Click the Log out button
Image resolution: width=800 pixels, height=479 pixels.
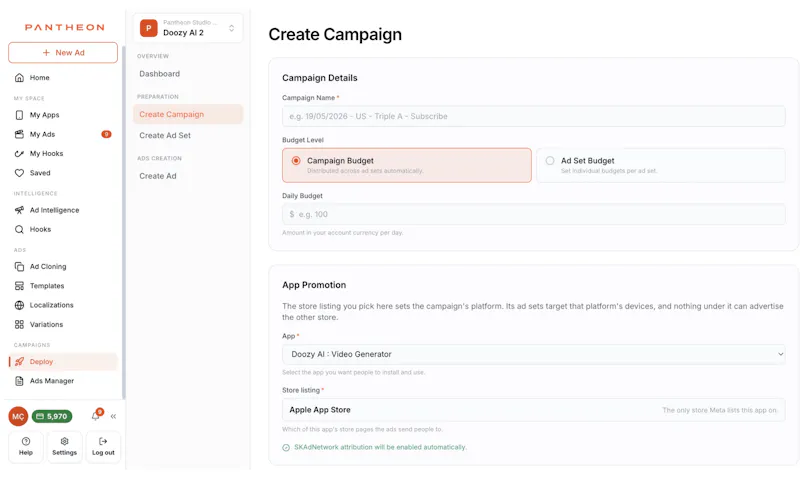[x=103, y=447]
